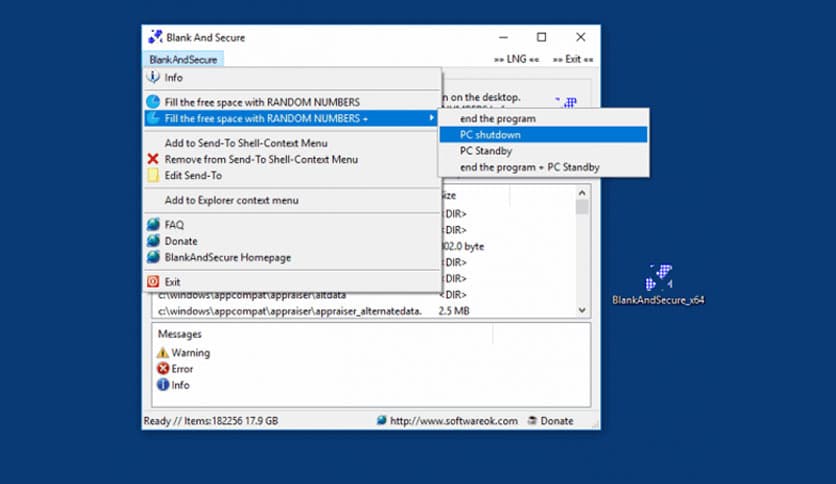Click the Warning icon in Messages
Viewport: 836px width, 484px height.
pos(163,353)
